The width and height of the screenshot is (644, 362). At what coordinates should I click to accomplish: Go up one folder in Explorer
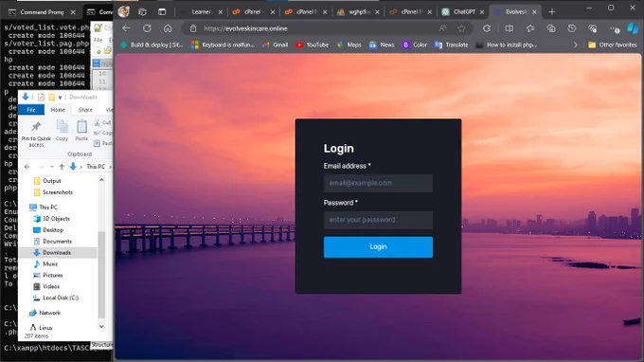coord(62,167)
